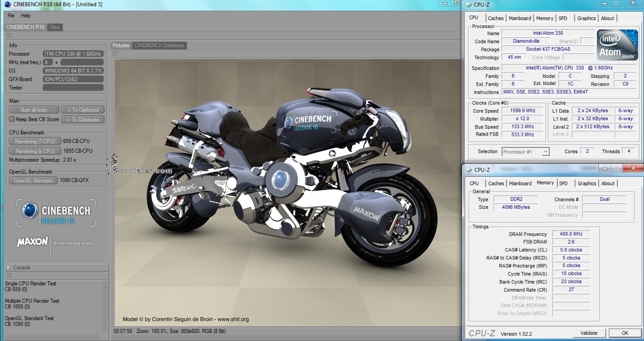Click the Core Speed 1599.9 MHz value
Image resolution: width=644 pixels, height=341 pixels.
tap(523, 111)
